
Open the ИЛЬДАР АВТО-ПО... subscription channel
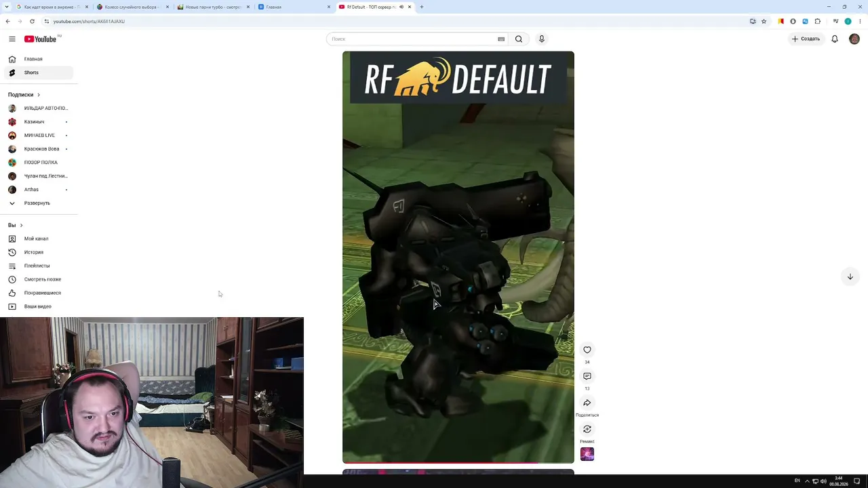[x=39, y=108]
